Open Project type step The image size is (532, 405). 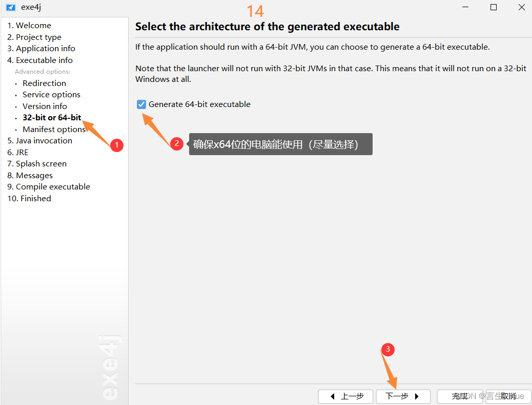[x=34, y=37]
